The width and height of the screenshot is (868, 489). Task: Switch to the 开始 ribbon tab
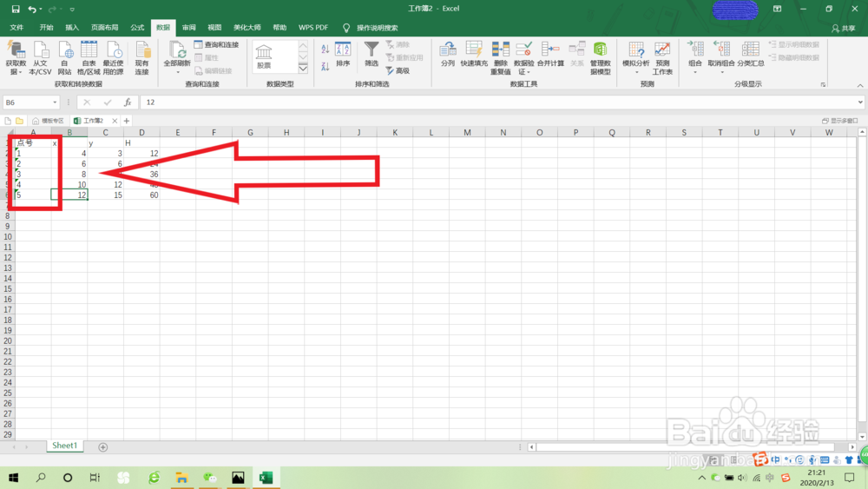click(46, 27)
